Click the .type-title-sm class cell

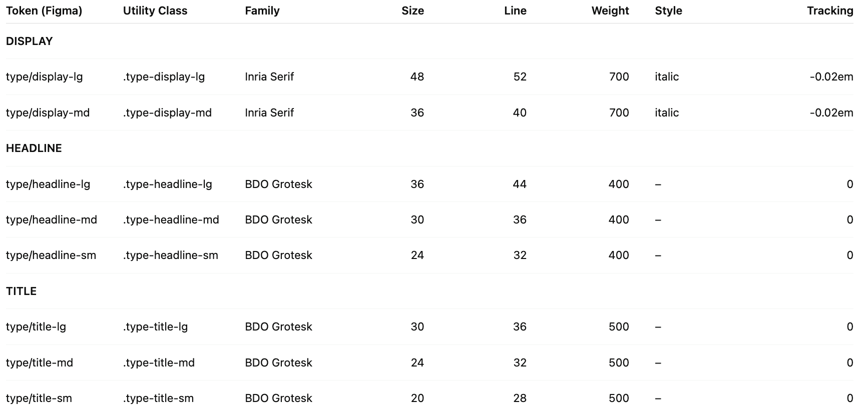coord(158,398)
